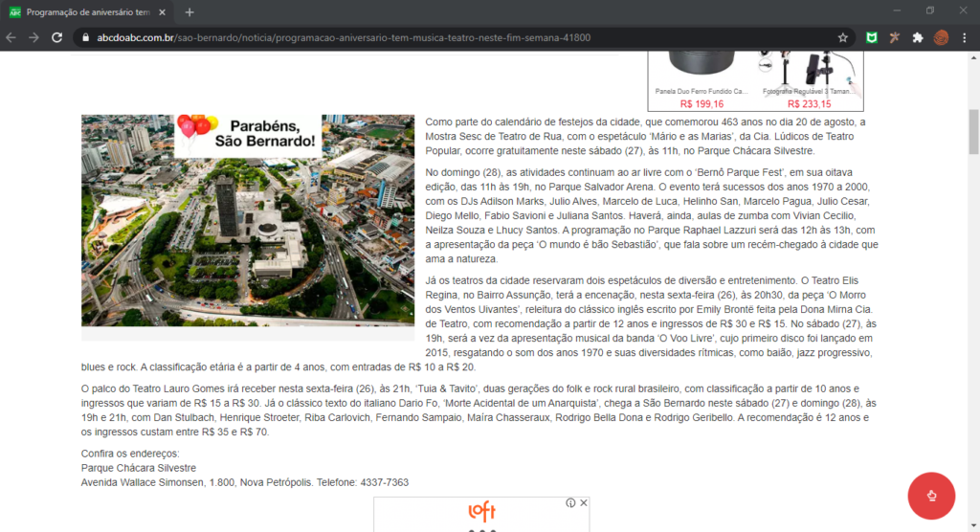
Task: Click the page vertical scrollbar thumb
Action: point(973,131)
